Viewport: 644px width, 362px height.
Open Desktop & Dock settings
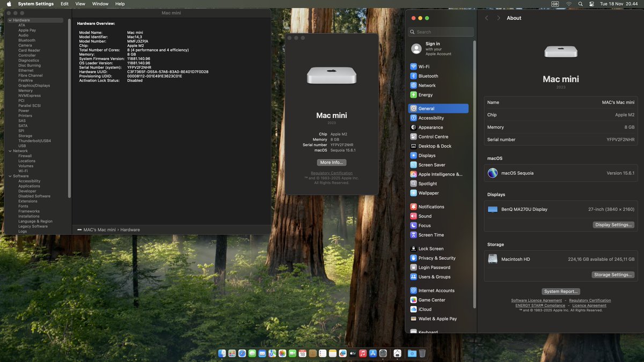click(438, 146)
